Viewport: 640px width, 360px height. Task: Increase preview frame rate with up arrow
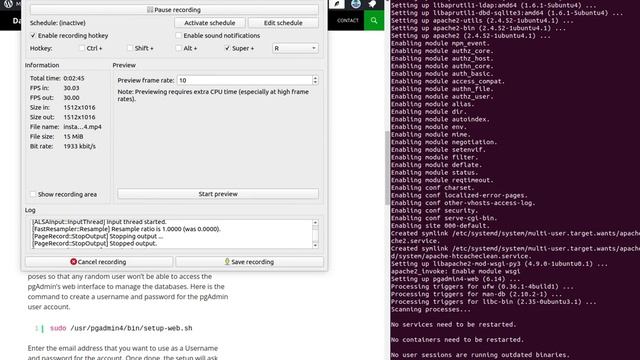(x=315, y=78)
